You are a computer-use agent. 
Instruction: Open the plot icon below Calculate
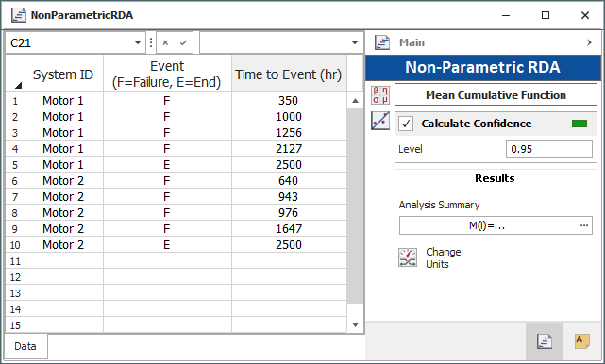[x=380, y=121]
